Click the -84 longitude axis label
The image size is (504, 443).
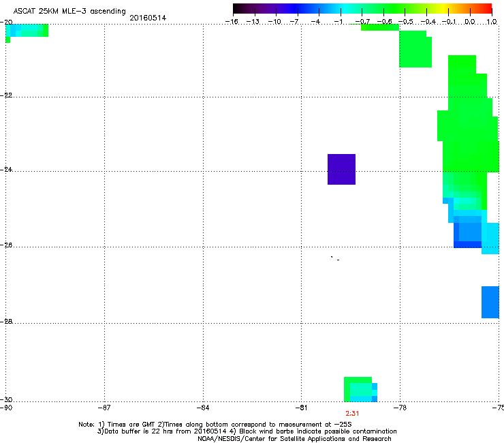[203, 408]
